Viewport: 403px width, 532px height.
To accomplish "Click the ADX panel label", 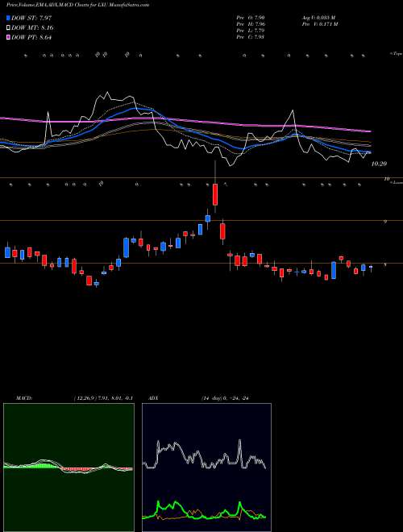I will (x=154, y=398).
